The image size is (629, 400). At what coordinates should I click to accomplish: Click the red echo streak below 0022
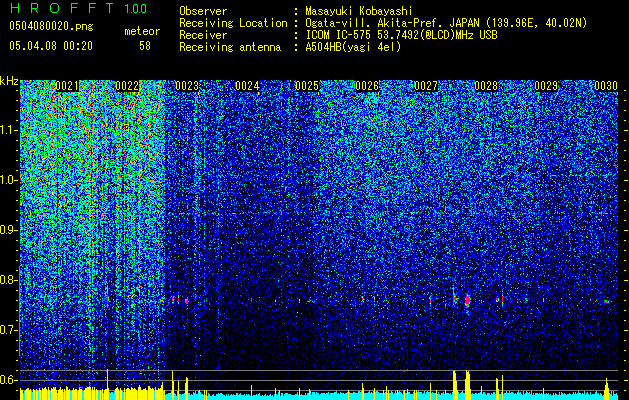[108, 297]
